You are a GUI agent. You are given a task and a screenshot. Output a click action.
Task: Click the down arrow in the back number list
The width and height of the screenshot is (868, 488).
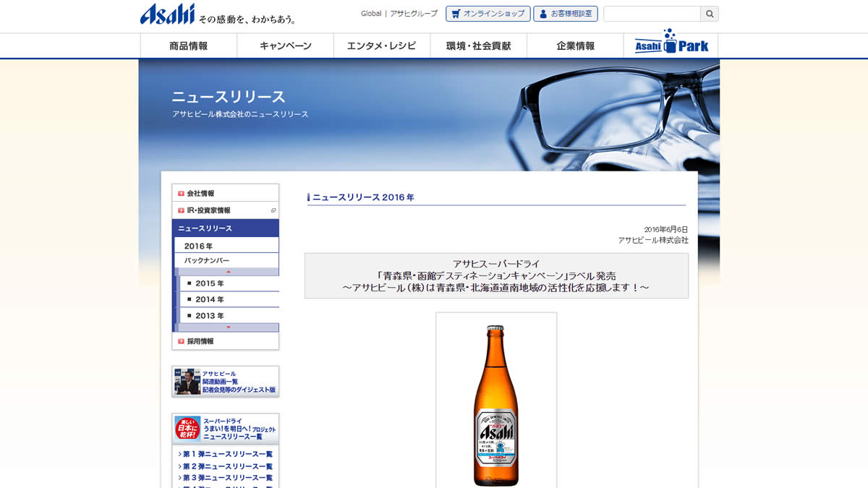click(229, 328)
